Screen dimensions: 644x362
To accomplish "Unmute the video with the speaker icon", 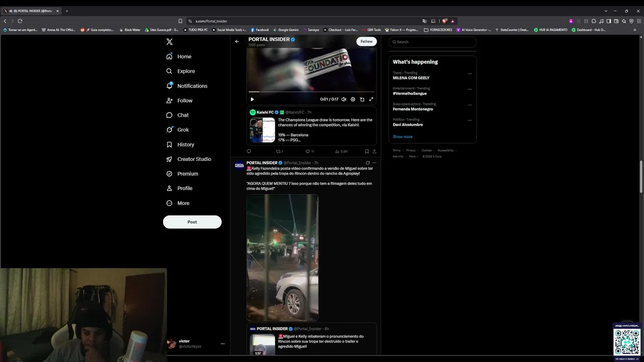I will point(344,100).
